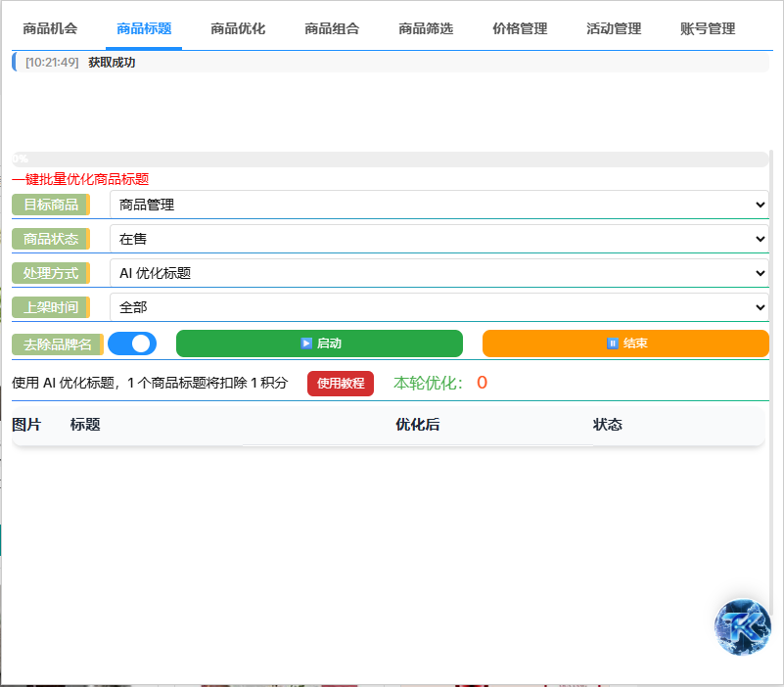Expand the 处理方式 dropdown
This screenshot has width=784, height=687.
click(x=438, y=273)
